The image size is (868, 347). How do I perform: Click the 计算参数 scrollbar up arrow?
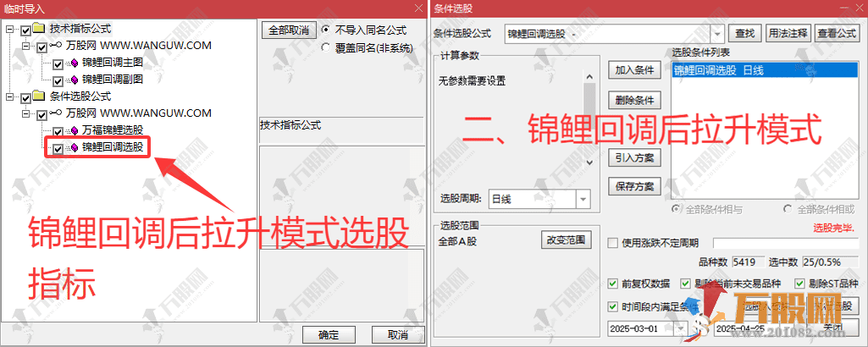589,77
